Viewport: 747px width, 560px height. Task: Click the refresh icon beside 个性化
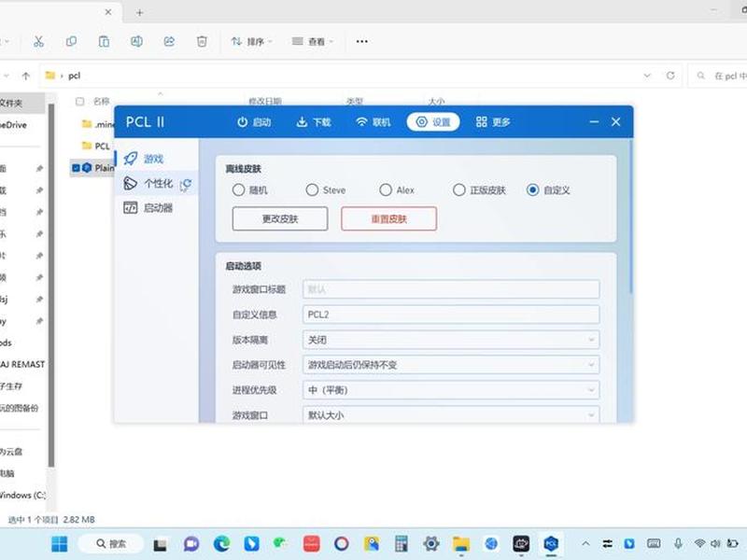tap(186, 184)
